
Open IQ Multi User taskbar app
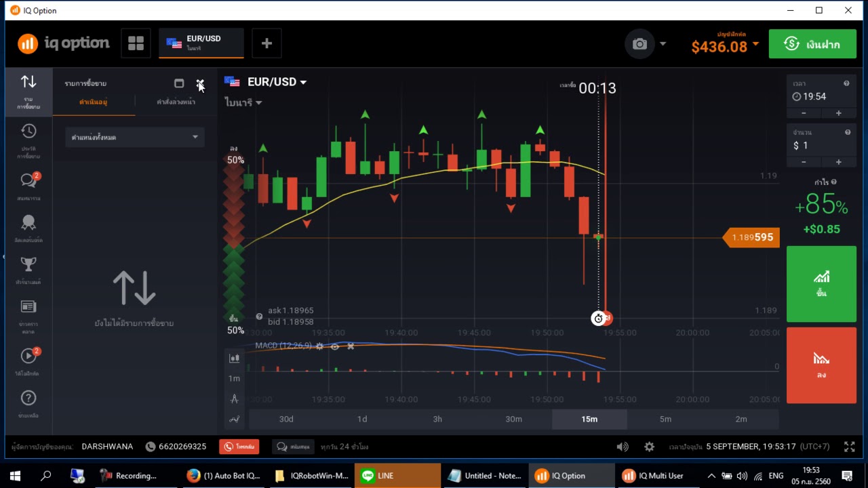tap(658, 476)
